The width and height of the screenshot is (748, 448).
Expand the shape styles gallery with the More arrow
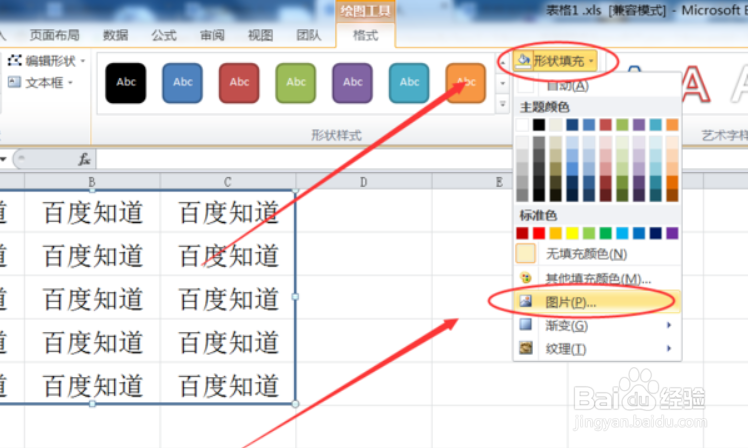coord(502,104)
